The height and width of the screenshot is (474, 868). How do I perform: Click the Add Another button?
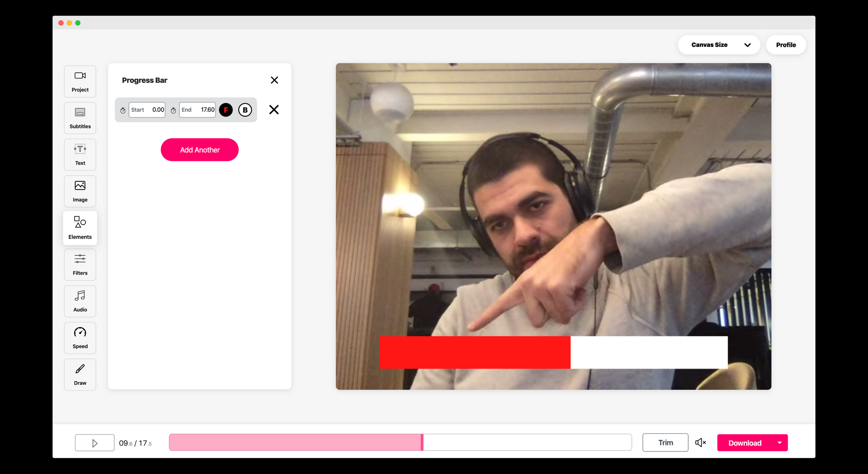coord(200,150)
